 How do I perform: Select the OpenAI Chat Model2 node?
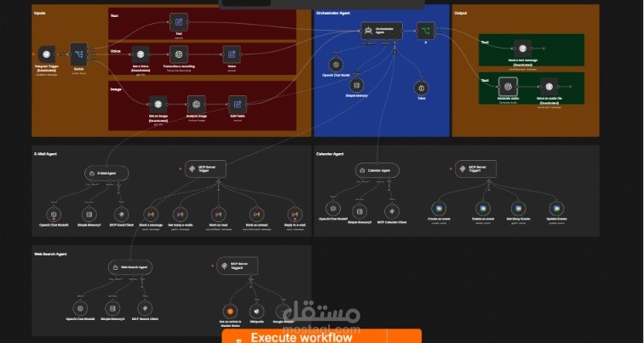(x=54, y=214)
